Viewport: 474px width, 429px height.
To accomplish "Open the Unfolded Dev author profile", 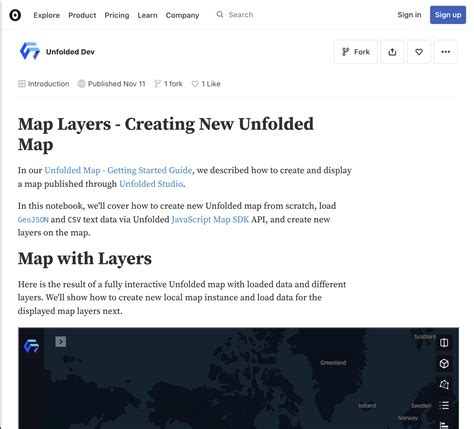I will point(70,52).
